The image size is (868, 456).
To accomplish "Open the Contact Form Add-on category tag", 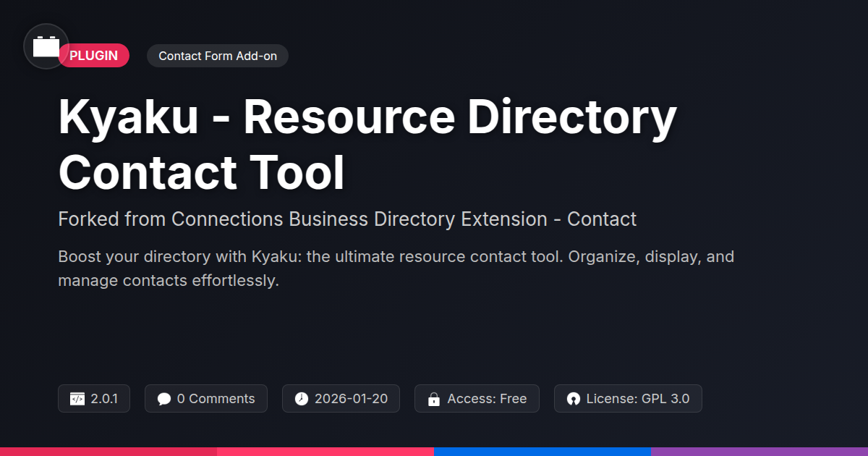I will pyautogui.click(x=218, y=56).
